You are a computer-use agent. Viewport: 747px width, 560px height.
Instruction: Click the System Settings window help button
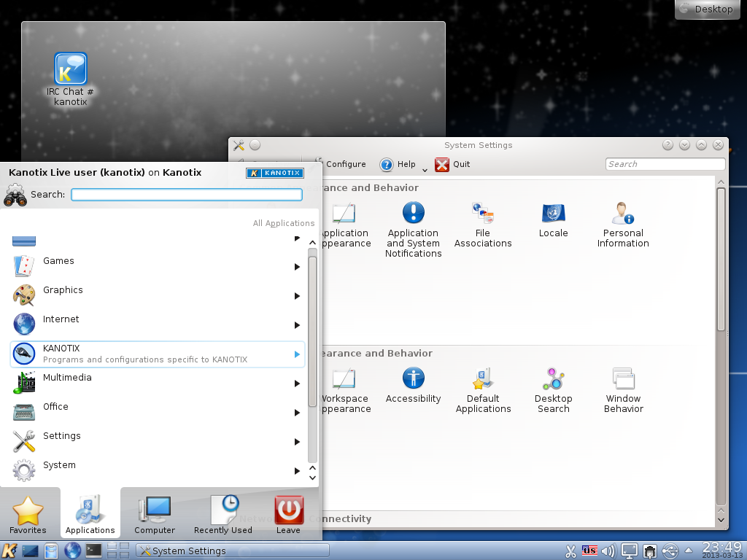[667, 145]
